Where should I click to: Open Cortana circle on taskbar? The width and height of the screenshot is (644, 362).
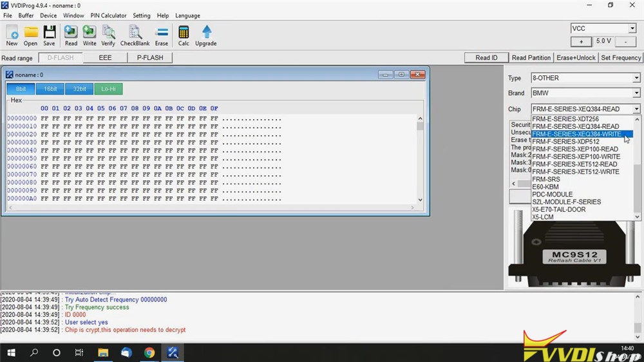click(57, 352)
